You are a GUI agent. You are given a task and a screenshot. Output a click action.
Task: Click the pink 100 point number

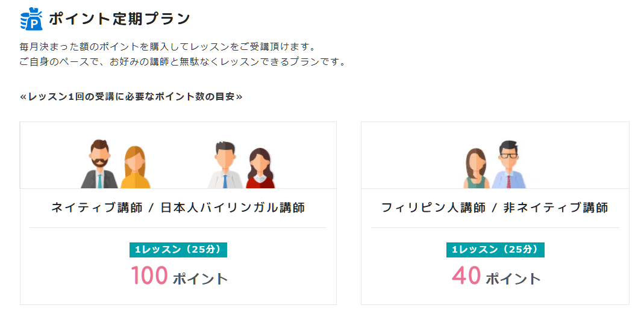tap(149, 276)
